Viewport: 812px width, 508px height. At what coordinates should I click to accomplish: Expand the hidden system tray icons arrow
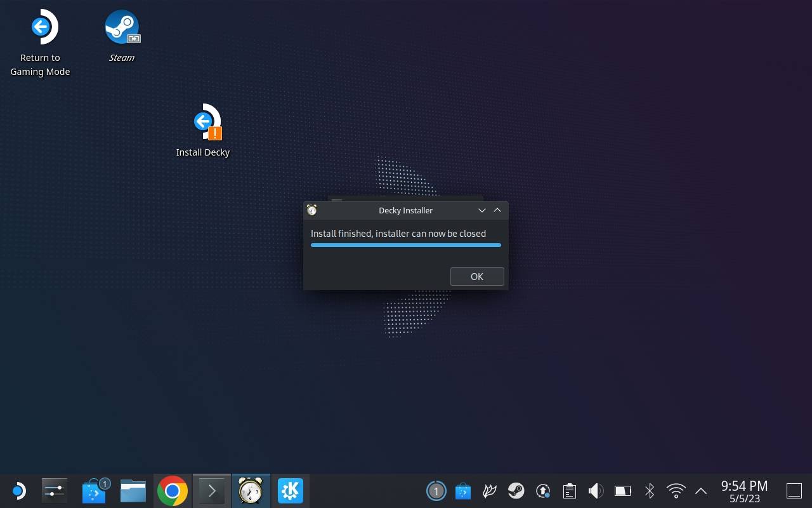pos(701,491)
